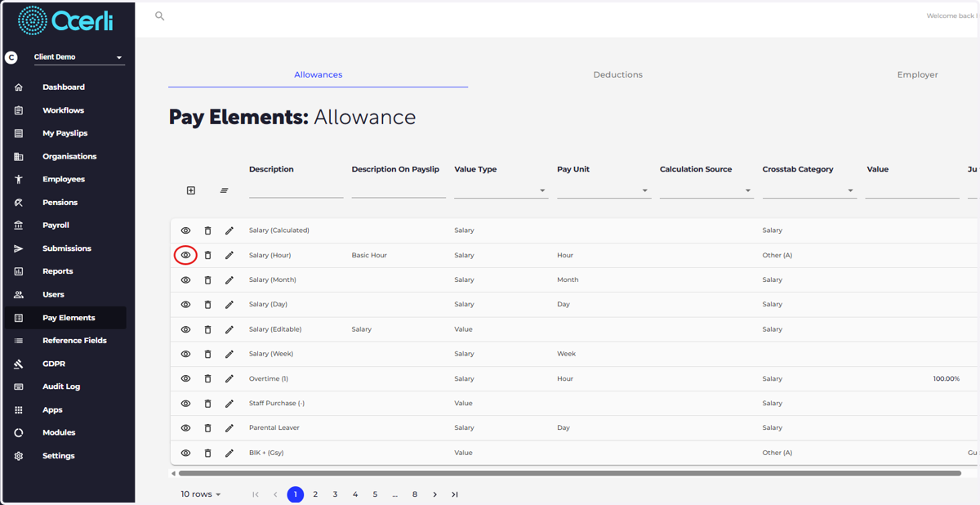
Task: Delete the Salary (Calculated) row
Action: point(207,230)
